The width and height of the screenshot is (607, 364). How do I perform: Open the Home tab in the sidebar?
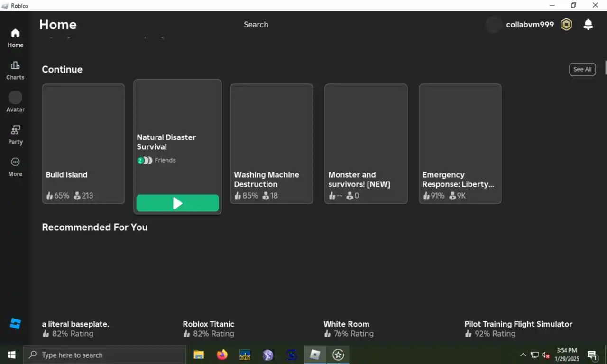(15, 38)
